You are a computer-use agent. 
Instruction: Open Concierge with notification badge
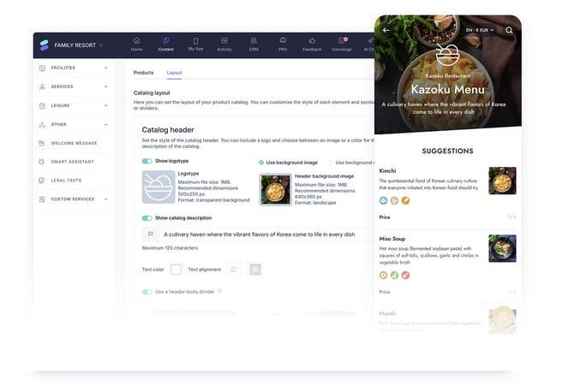(x=342, y=41)
